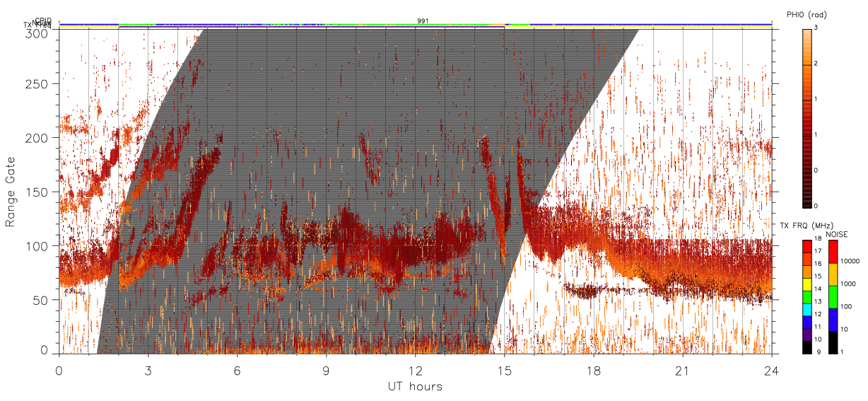Click the green swatch in TX FRQ scale
This screenshot has width=868, height=401.
(x=807, y=296)
